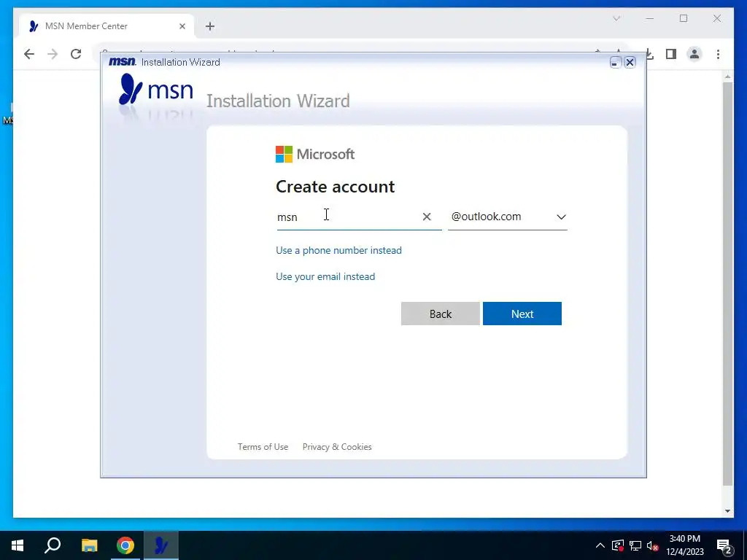Screen dimensions: 747x560
Task: Click the Microsoft logo
Action: 315,155
